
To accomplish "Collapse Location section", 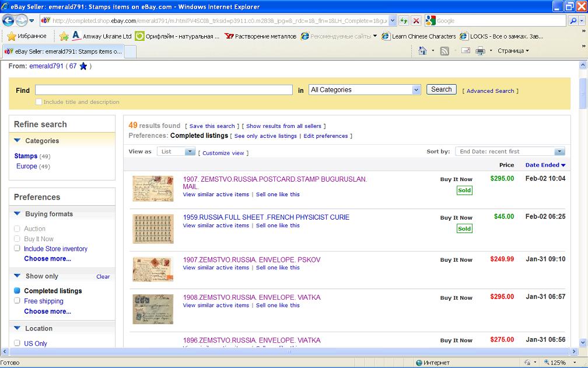I will (17, 328).
